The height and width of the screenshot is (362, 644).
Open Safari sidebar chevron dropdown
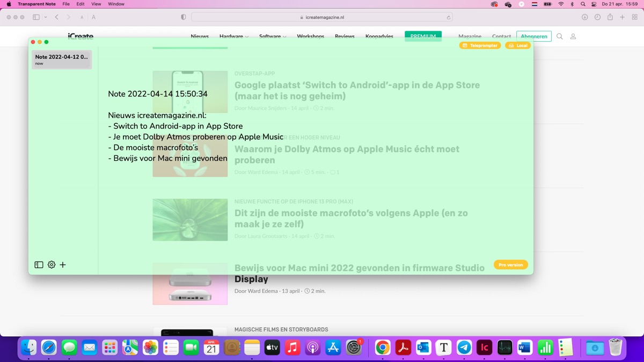[46, 17]
